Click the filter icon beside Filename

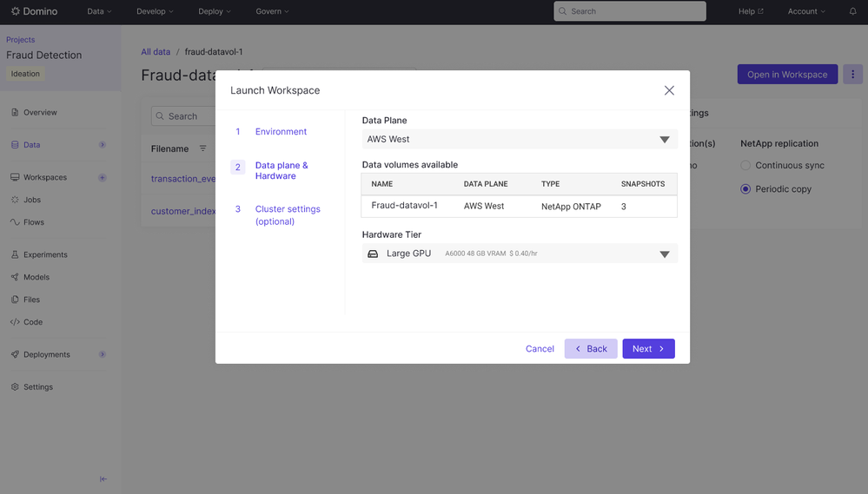coord(202,148)
